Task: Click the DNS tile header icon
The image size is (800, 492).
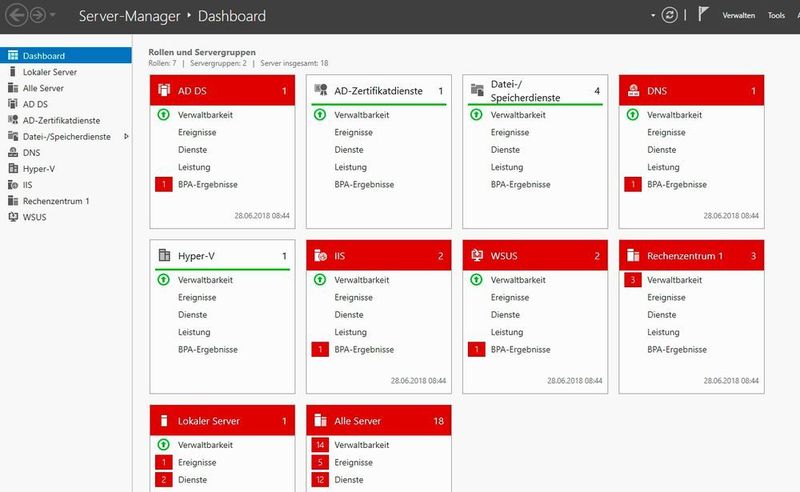Action: (633, 90)
